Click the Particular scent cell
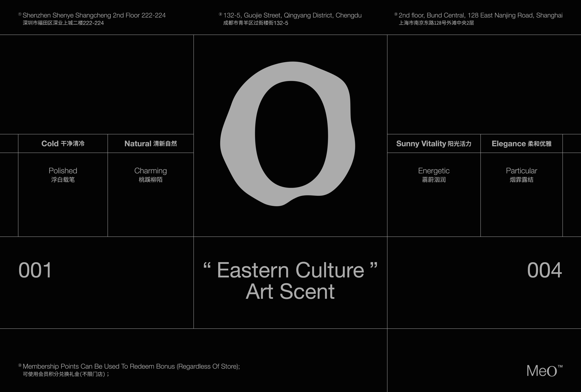Screen dimensions: 581x392 click(x=521, y=175)
